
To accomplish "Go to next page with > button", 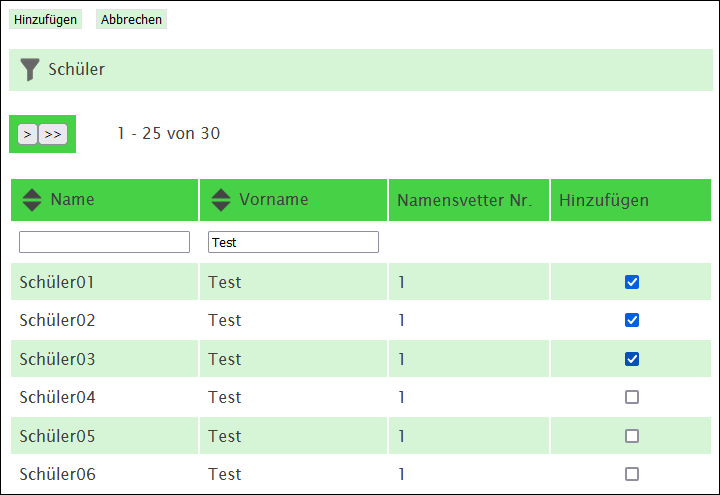I will tap(28, 134).
